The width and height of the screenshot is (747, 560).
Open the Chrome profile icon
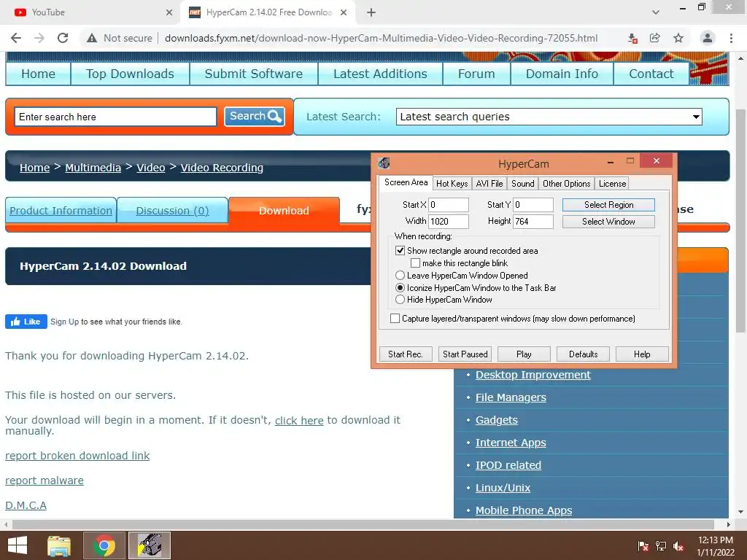point(708,38)
